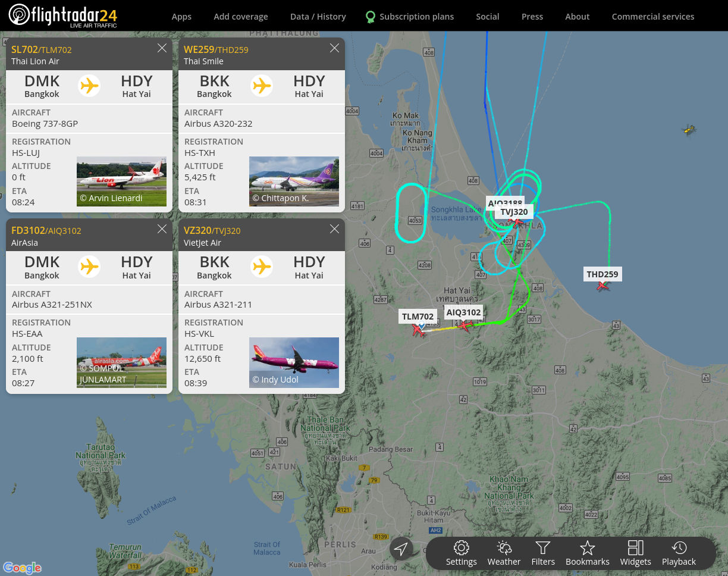Click the subscription ribbon icon
The height and width of the screenshot is (576, 728).
coord(371,17)
